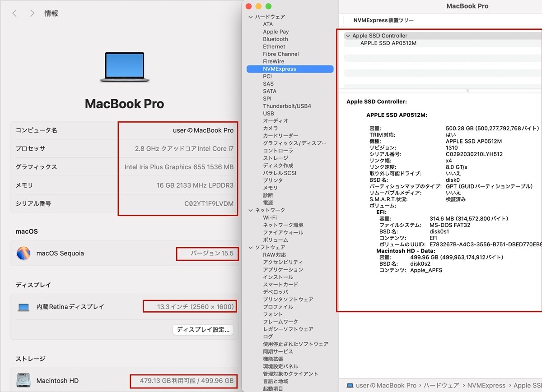Select パラレルSCSI in sidebar
Screen dimensions: 542x392
[x=280, y=173]
